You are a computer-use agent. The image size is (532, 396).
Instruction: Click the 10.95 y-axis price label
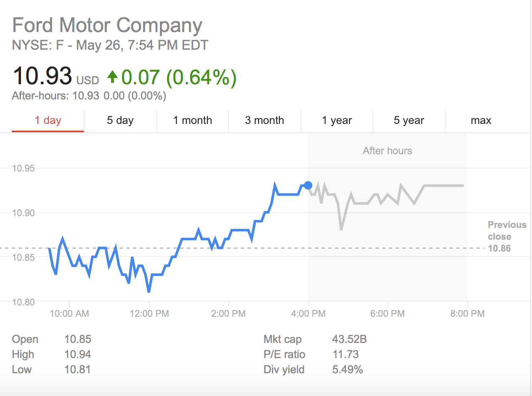[x=24, y=169]
